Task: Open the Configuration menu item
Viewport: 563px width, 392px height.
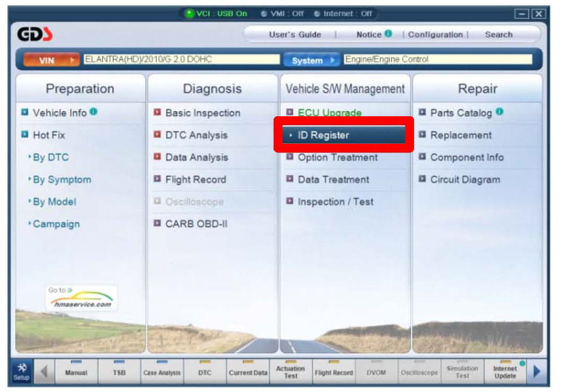Action: point(435,34)
